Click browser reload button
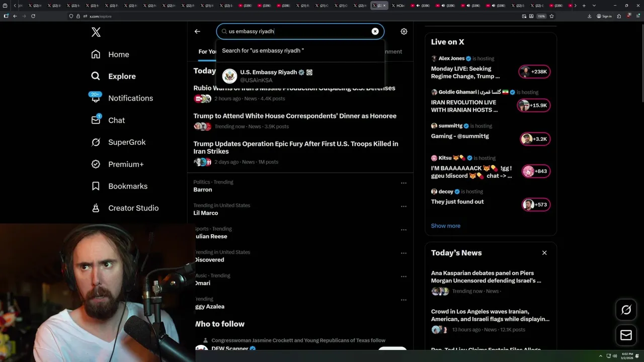Screen dimensions: 644x362 tap(33, 16)
